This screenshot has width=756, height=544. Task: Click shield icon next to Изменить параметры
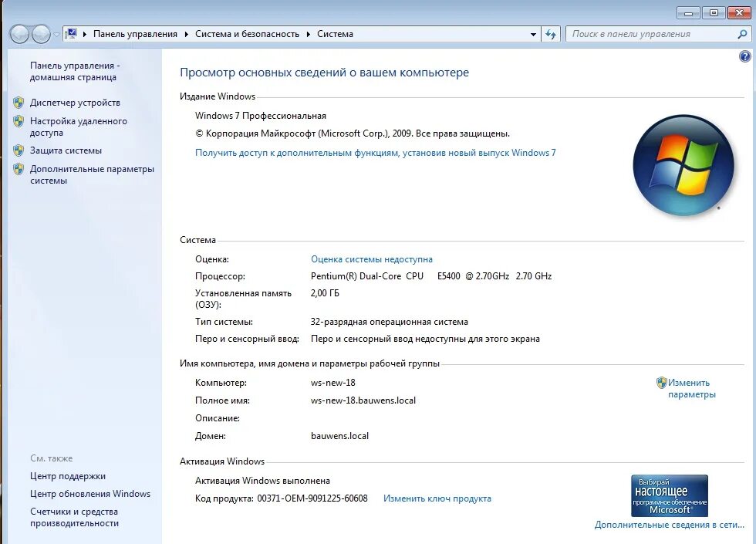(x=661, y=383)
